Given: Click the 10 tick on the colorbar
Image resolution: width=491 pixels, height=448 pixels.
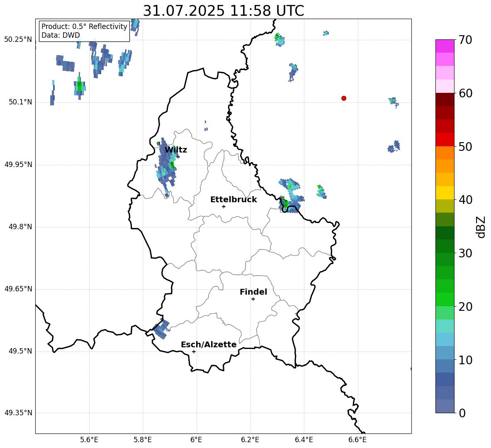Looking at the screenshot, I should pos(465,360).
